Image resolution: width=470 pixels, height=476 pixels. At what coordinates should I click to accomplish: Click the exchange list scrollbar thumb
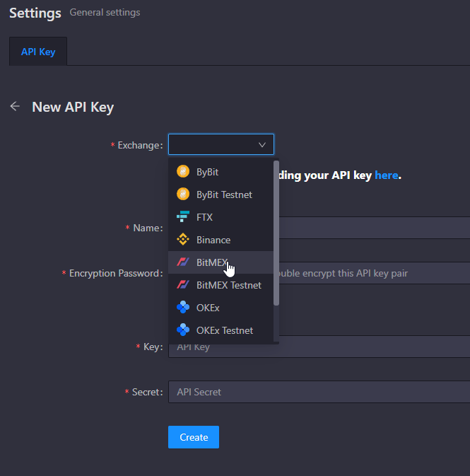click(x=276, y=233)
